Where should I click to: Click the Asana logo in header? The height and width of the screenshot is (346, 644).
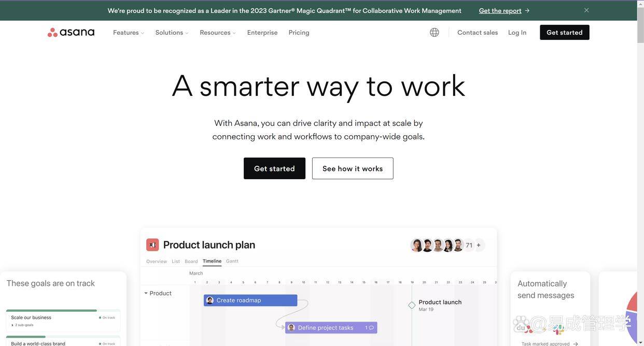[x=71, y=32]
